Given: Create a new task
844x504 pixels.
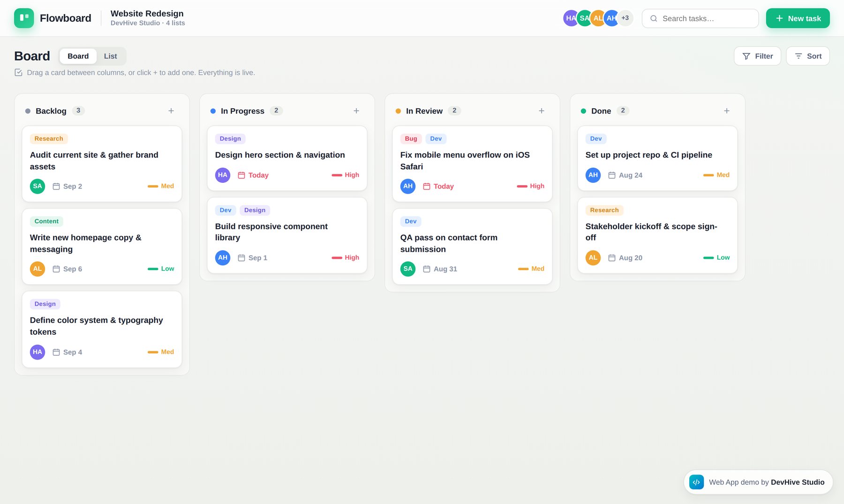Looking at the screenshot, I should pos(798,18).
